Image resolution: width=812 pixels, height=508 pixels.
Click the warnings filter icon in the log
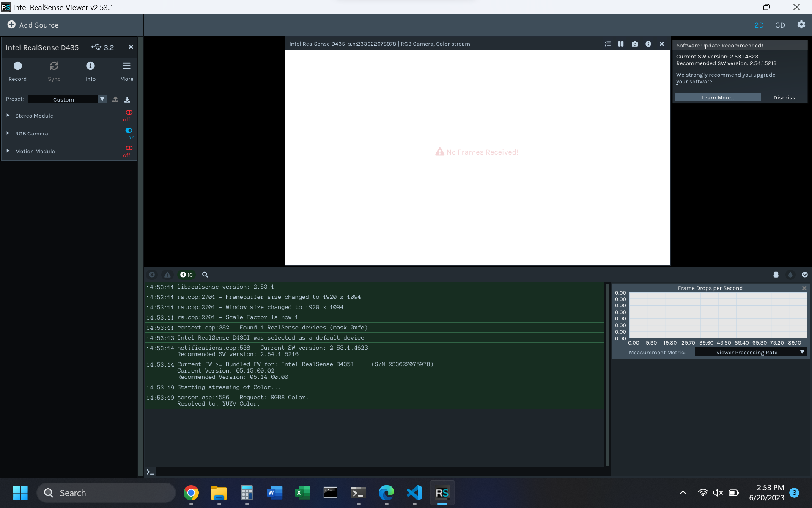[167, 275]
